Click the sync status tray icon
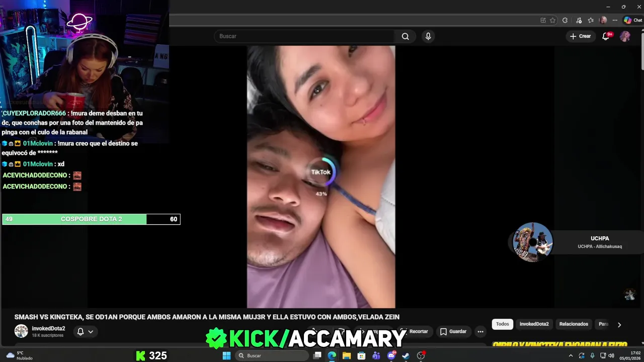 582,355
